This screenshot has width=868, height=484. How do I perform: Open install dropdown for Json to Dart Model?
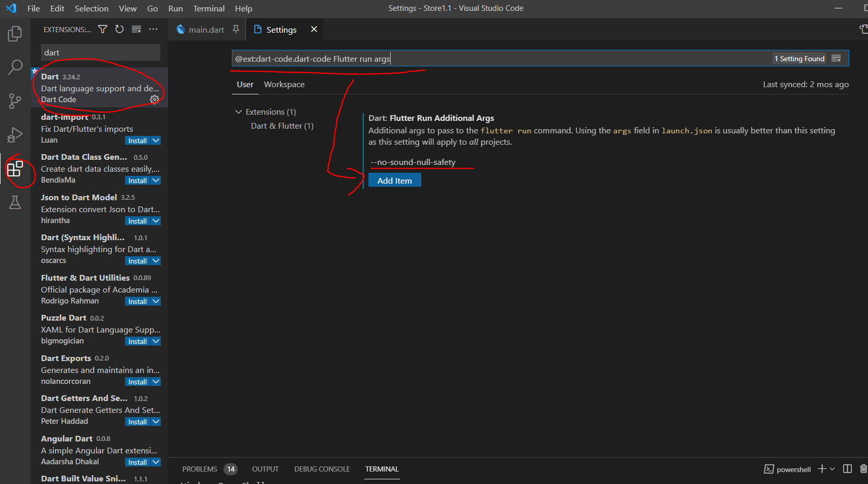pyautogui.click(x=156, y=221)
